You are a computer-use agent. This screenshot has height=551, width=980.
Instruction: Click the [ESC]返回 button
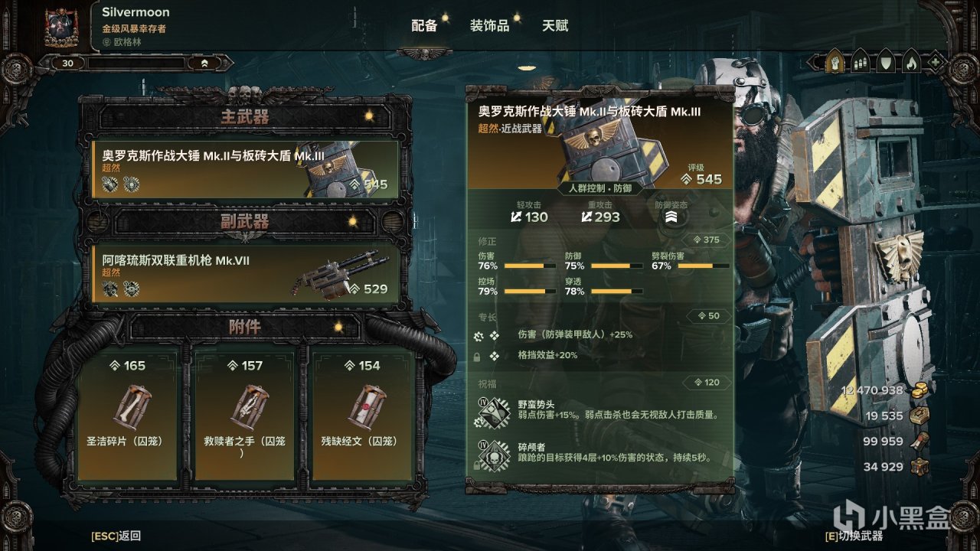[116, 536]
